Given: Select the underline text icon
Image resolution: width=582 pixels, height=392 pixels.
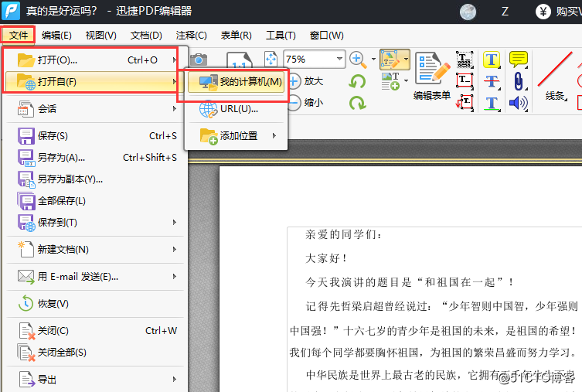Looking at the screenshot, I should (x=492, y=103).
